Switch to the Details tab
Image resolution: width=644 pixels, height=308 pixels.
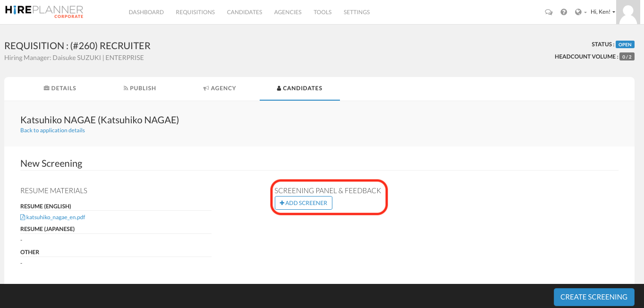[60, 88]
